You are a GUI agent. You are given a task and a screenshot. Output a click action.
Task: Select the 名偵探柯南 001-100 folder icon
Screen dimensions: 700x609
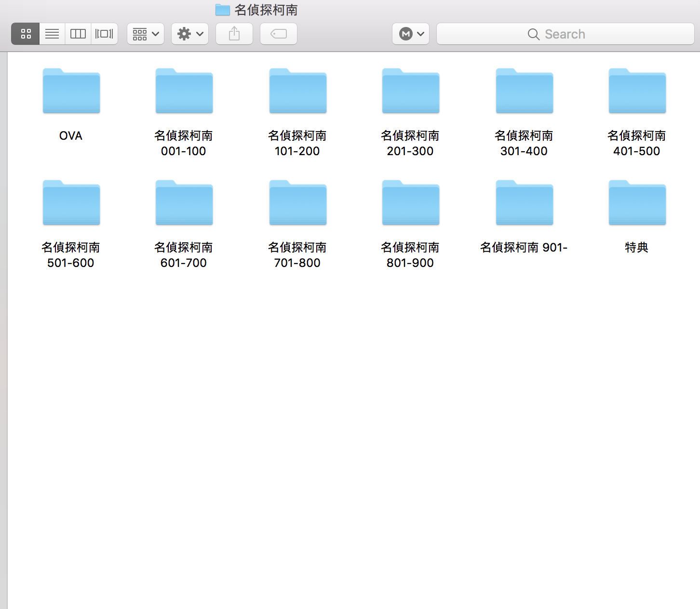[184, 91]
